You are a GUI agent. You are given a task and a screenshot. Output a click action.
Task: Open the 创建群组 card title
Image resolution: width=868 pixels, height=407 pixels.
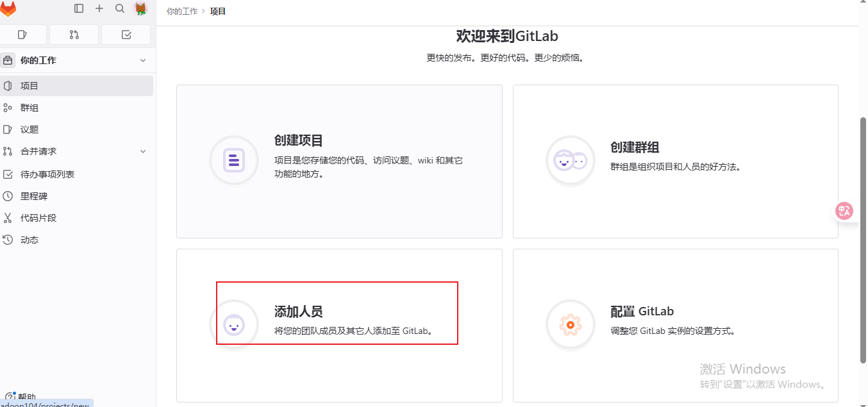point(635,147)
